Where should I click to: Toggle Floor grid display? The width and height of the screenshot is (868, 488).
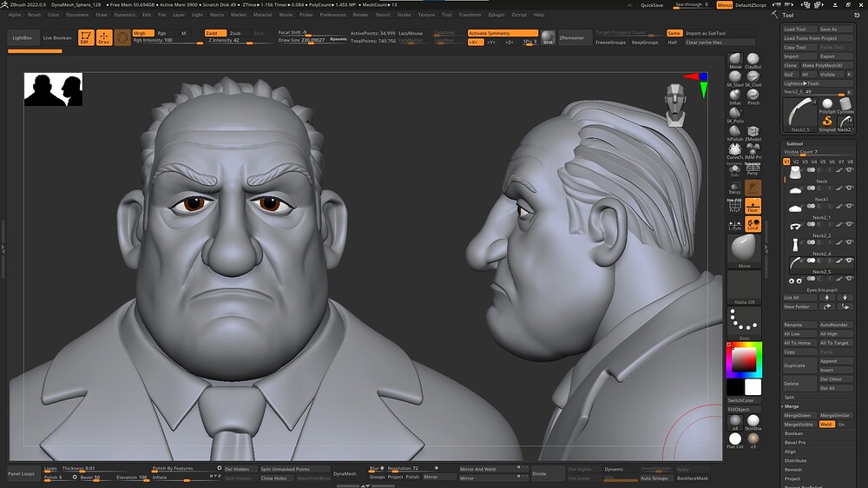coord(753,206)
